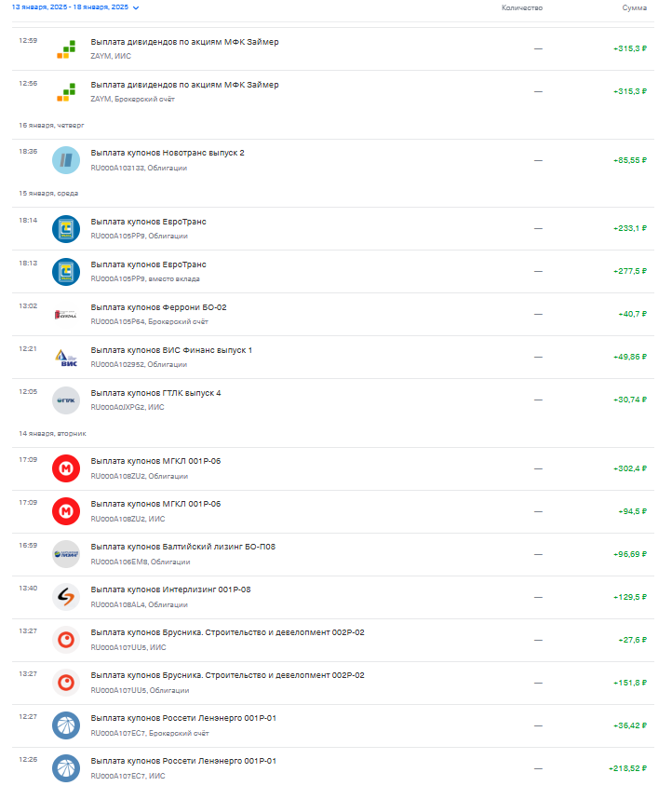672x786 pixels.
Task: Open Россети Ленэнерго payout on Брокерский счёт
Action: coord(333,725)
